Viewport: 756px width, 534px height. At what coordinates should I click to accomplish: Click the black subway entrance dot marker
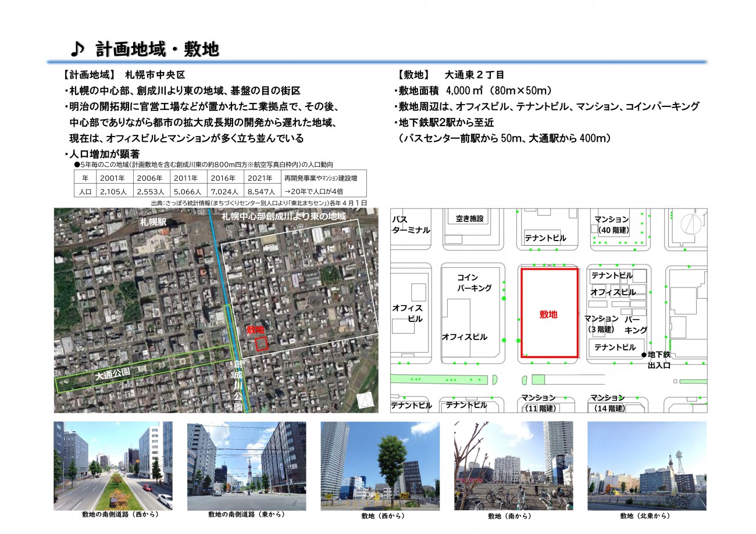click(644, 354)
